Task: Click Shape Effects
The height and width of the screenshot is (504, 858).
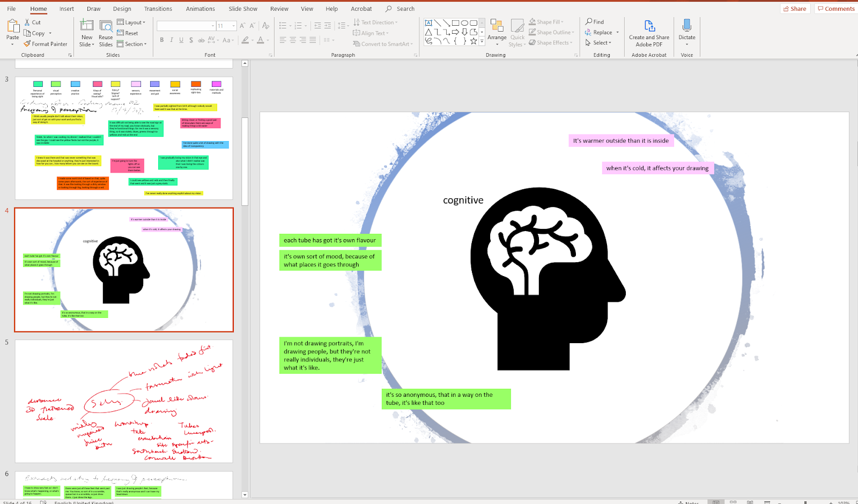Action: tap(551, 43)
